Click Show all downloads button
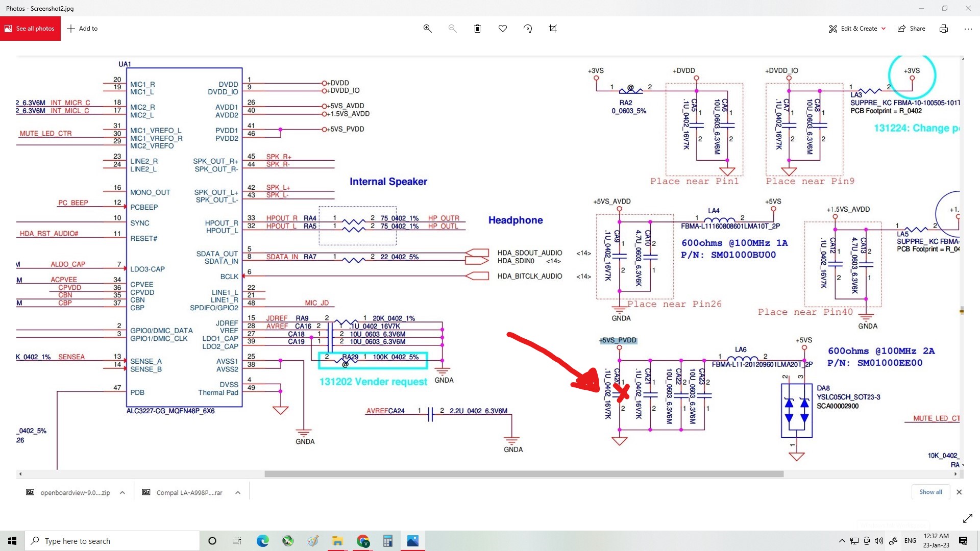This screenshot has width=980, height=551. pos(930,492)
